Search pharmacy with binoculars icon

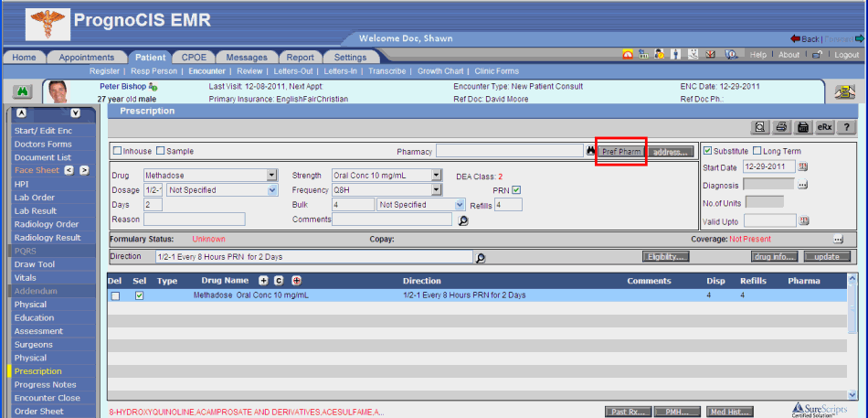point(590,151)
